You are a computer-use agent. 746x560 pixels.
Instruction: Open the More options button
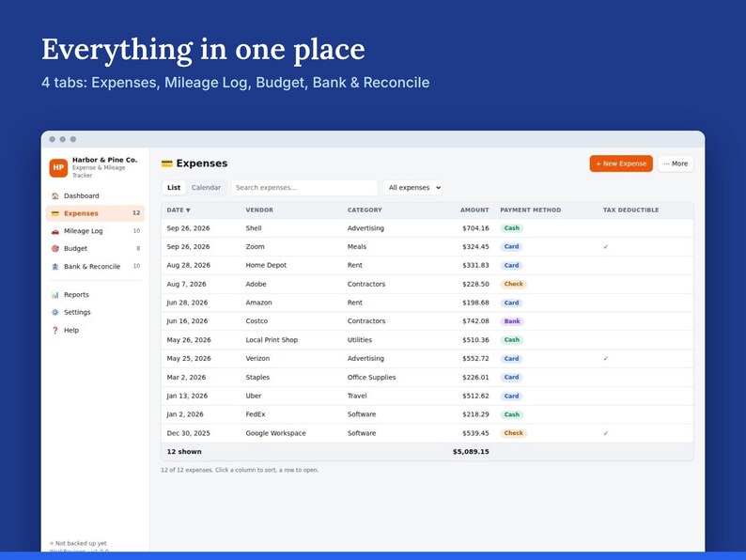676,163
